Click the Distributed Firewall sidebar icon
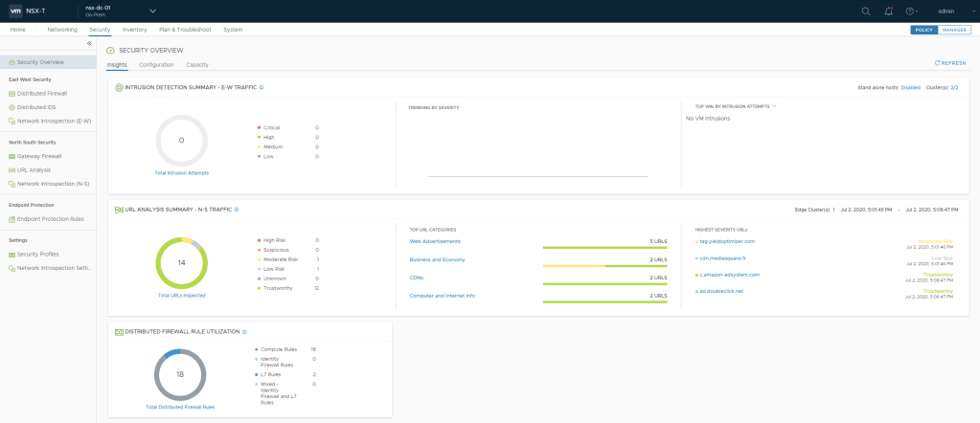Viewport: 980px width, 423px height. coord(11,94)
